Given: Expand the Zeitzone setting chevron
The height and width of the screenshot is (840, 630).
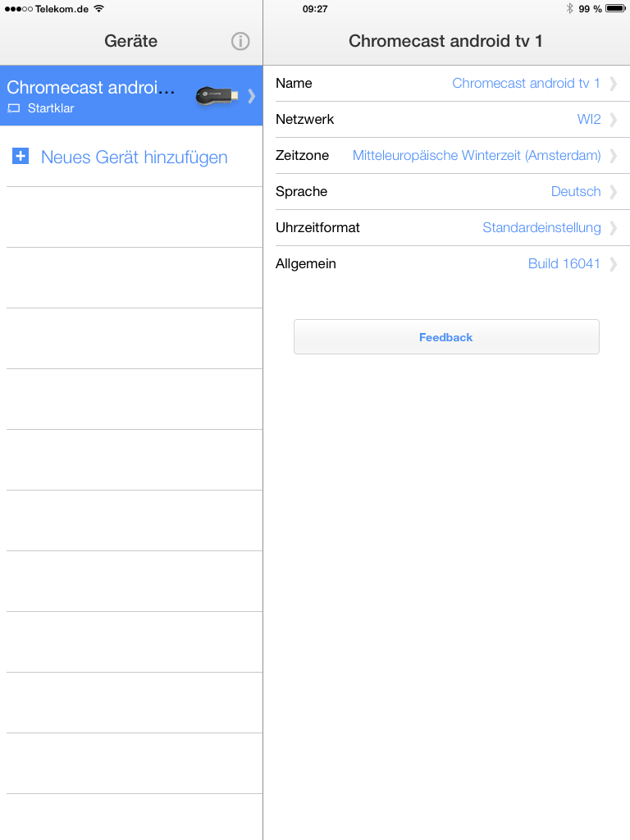Looking at the screenshot, I should tap(613, 156).
